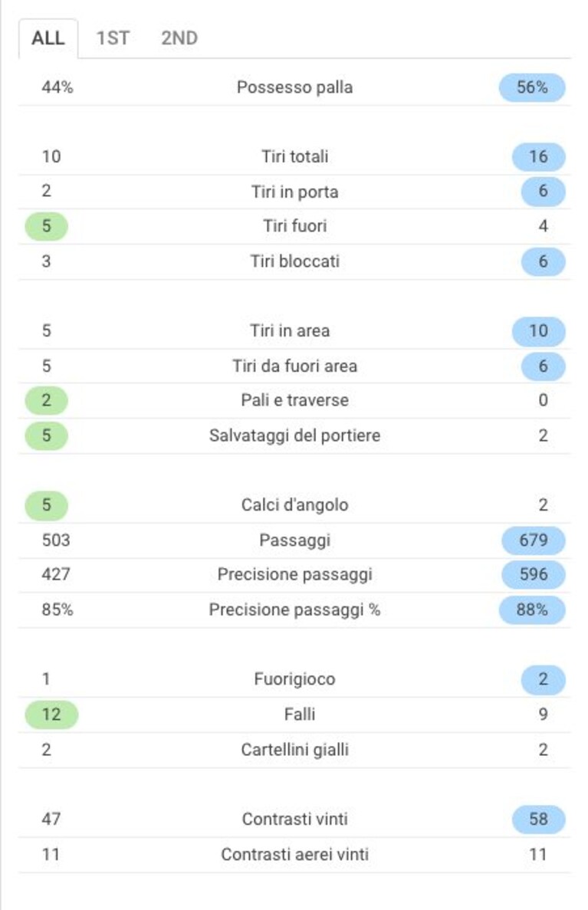Viewport: 588px width, 910px height.
Task: Select the Salvataggi del portiere label
Action: pos(295,435)
